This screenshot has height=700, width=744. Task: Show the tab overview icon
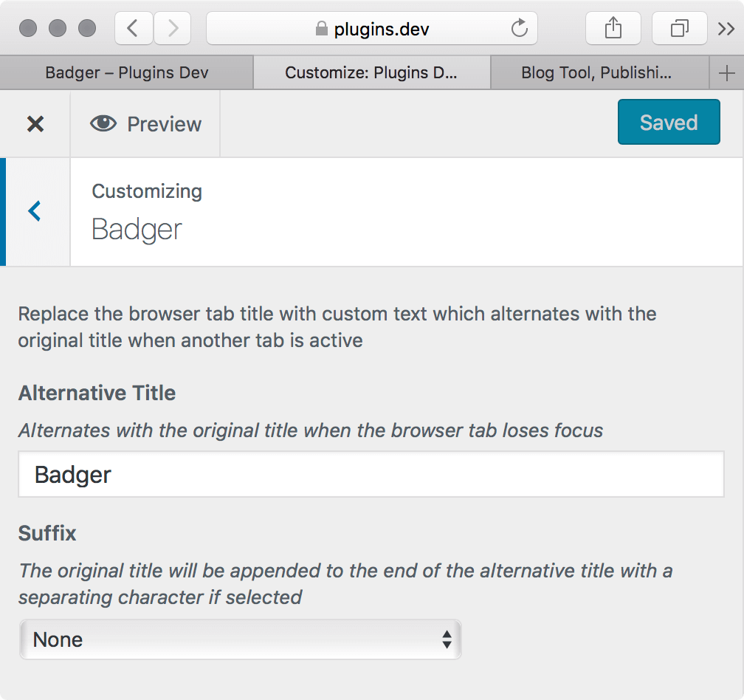click(680, 29)
